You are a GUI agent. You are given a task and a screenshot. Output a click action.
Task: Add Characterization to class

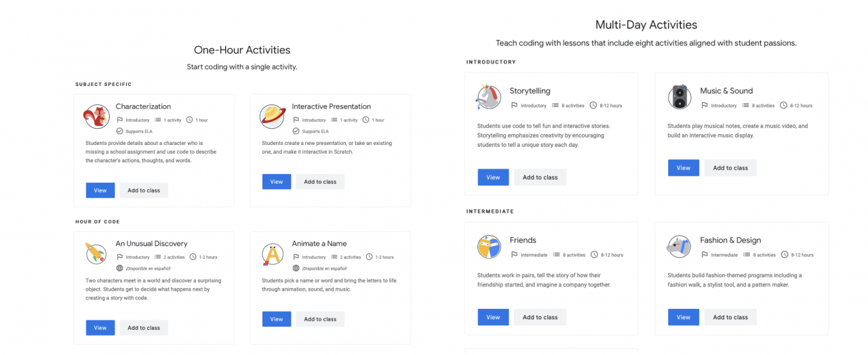144,190
